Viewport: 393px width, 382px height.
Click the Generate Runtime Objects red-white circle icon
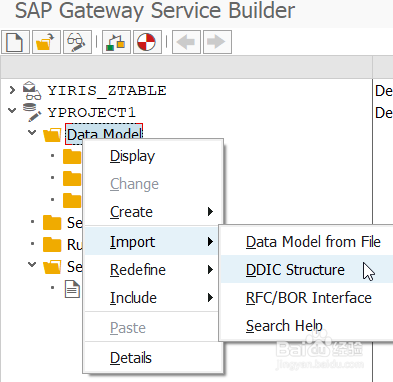(147, 42)
